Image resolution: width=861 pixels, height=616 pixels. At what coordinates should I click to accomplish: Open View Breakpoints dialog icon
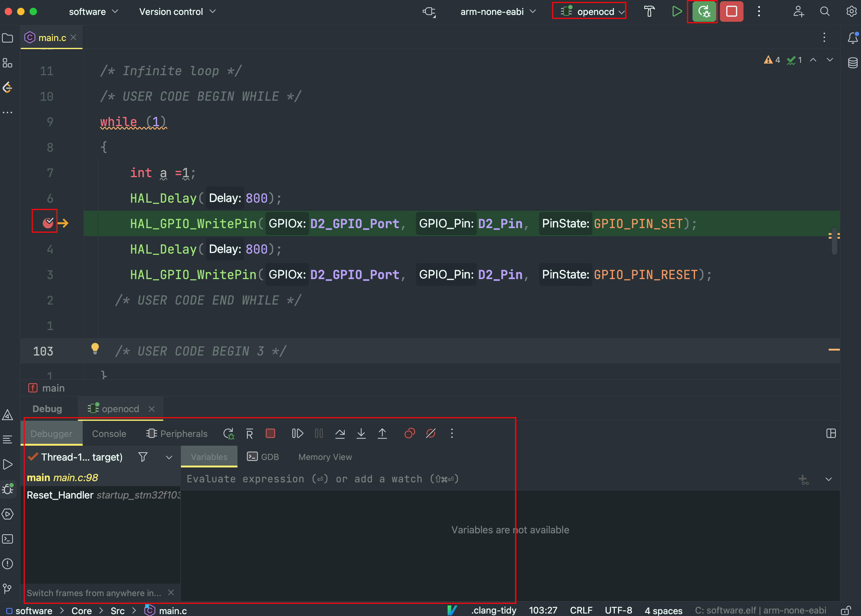click(410, 434)
